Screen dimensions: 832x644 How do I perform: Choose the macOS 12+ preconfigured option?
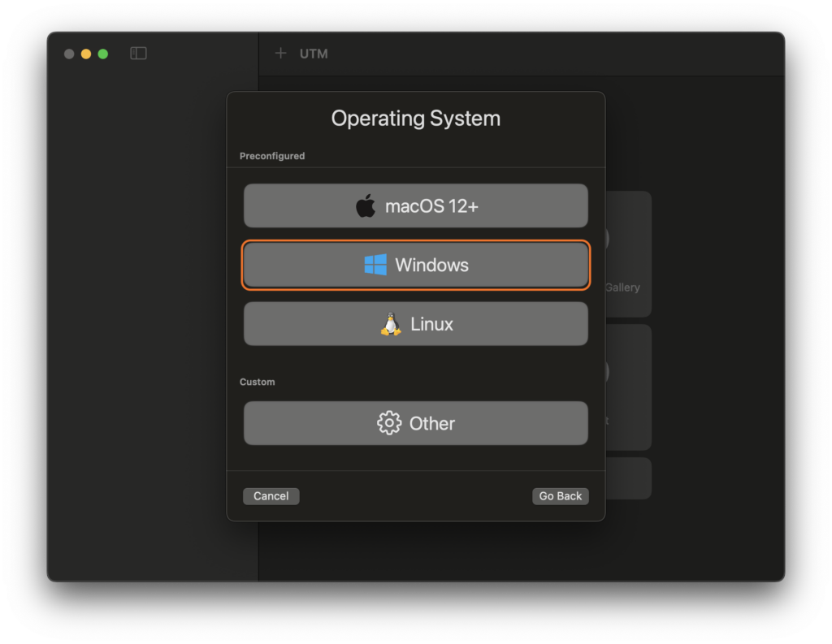pos(415,205)
